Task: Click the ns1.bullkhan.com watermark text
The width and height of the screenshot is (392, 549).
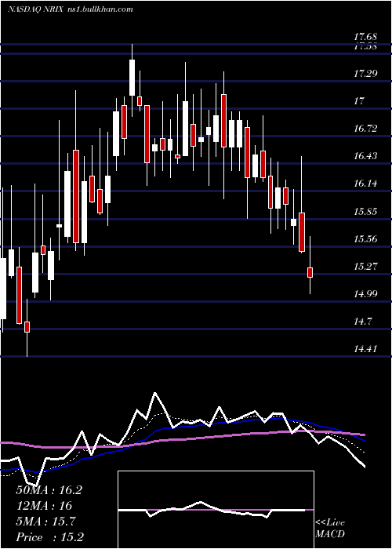Action: 99,9
